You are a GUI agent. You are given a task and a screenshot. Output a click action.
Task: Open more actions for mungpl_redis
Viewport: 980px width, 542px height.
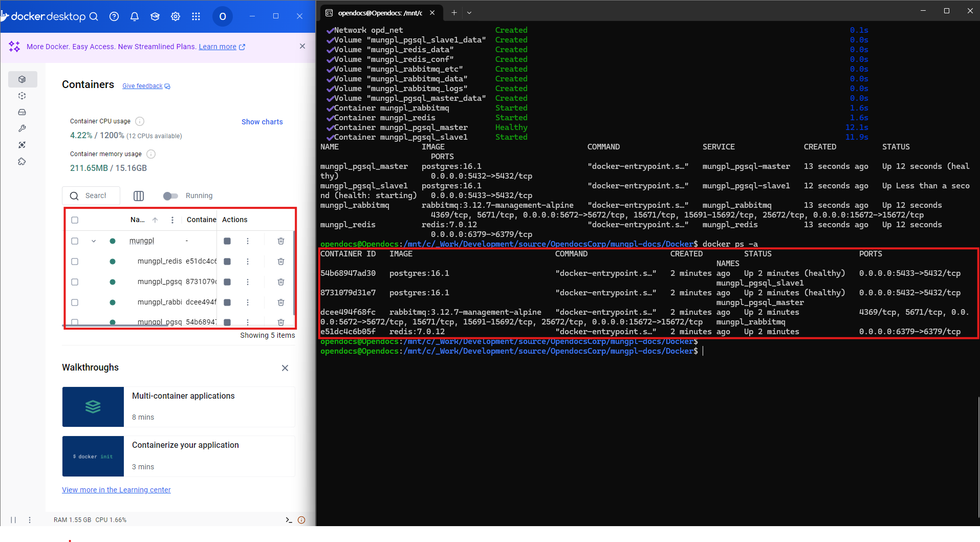click(248, 262)
